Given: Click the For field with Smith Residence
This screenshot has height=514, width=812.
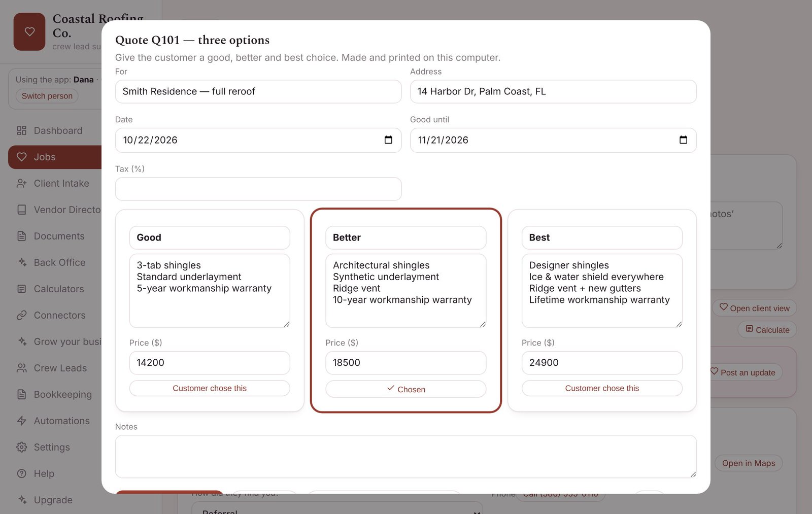Looking at the screenshot, I should 258,91.
